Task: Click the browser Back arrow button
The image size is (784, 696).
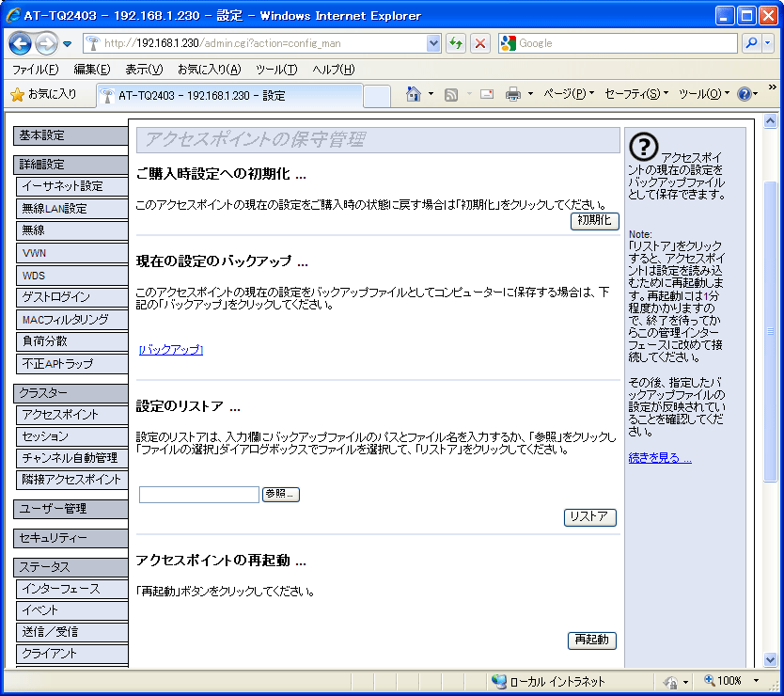Action: coord(20,43)
